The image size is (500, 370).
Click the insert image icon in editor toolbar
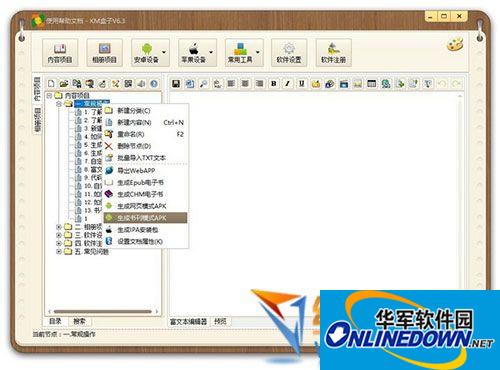pyautogui.click(x=357, y=83)
